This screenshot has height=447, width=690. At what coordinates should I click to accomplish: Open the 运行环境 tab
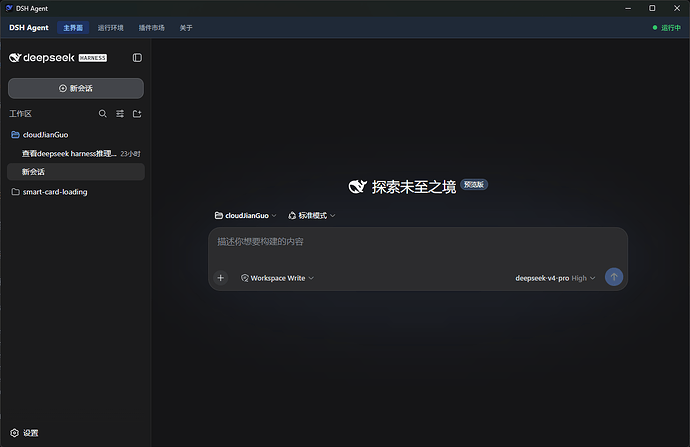point(110,28)
